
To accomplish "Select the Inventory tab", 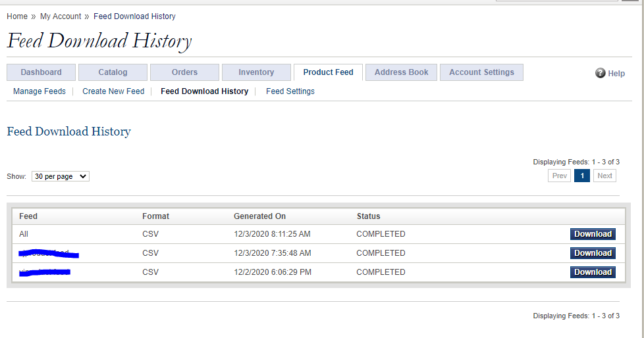I will coord(256,72).
